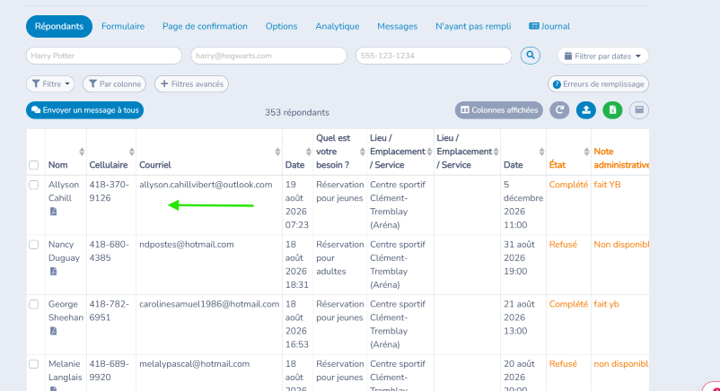Screen dimensions: 720x391
Task: Sort the 'Quel est votre besoin ?' column
Action: click(x=362, y=151)
